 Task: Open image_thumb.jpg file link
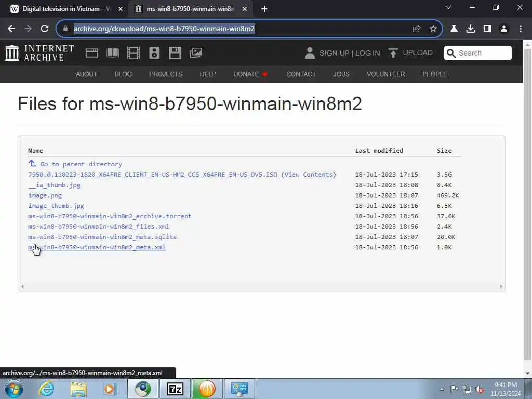click(x=56, y=206)
